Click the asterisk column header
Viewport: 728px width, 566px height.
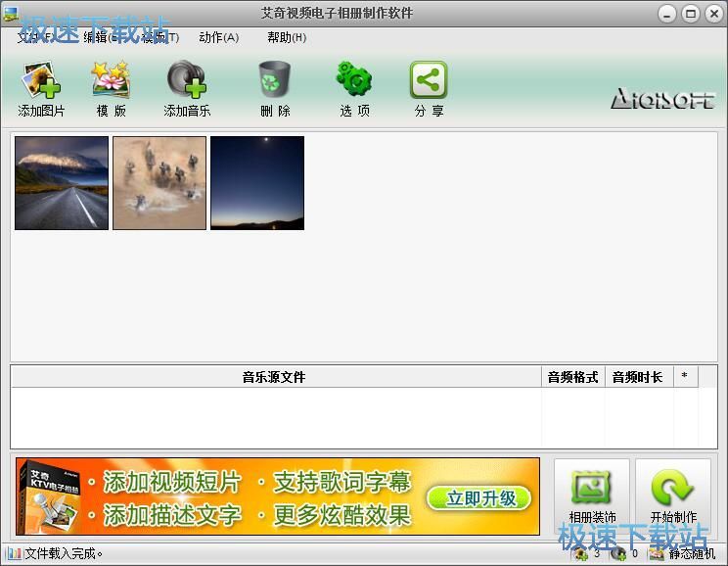686,377
